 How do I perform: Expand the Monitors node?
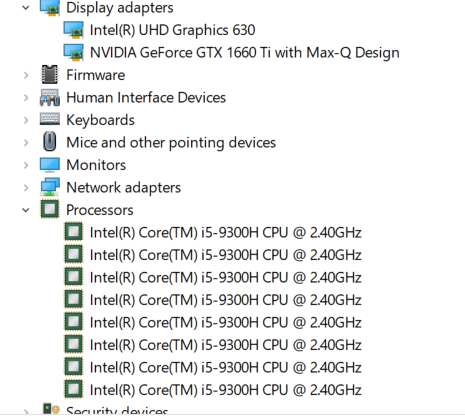[x=26, y=165]
